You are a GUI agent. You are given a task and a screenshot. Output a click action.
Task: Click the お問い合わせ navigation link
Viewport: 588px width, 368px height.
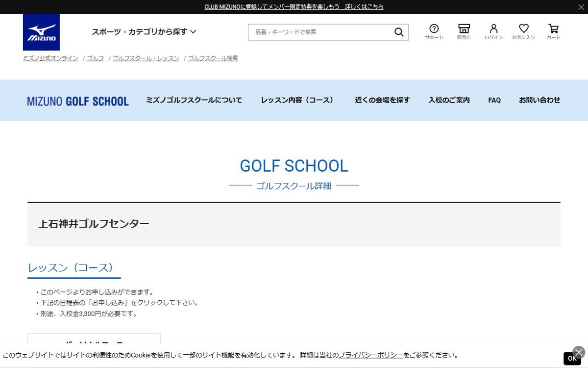539,100
